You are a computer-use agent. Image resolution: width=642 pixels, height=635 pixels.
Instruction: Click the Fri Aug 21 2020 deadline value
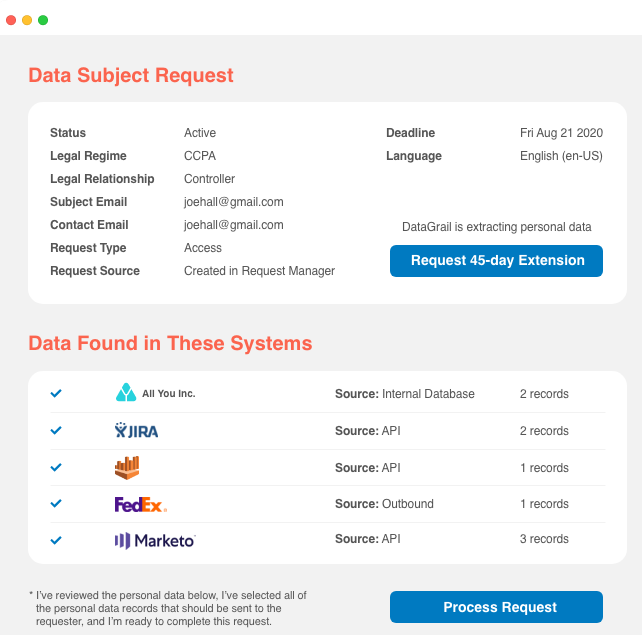[x=561, y=133]
